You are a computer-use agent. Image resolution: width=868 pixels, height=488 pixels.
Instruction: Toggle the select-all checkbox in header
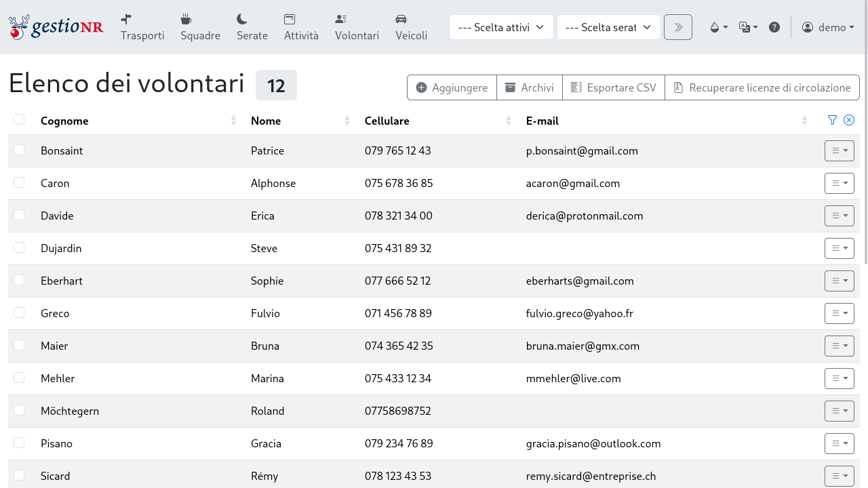[19, 119]
